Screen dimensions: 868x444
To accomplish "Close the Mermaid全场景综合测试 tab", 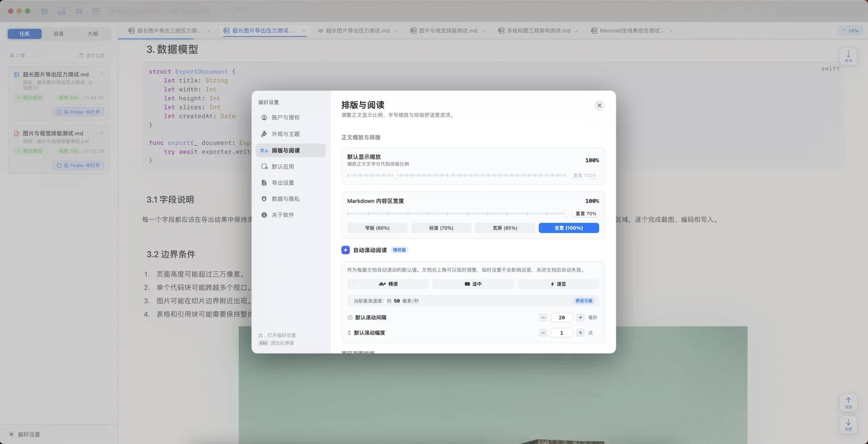I will (671, 31).
